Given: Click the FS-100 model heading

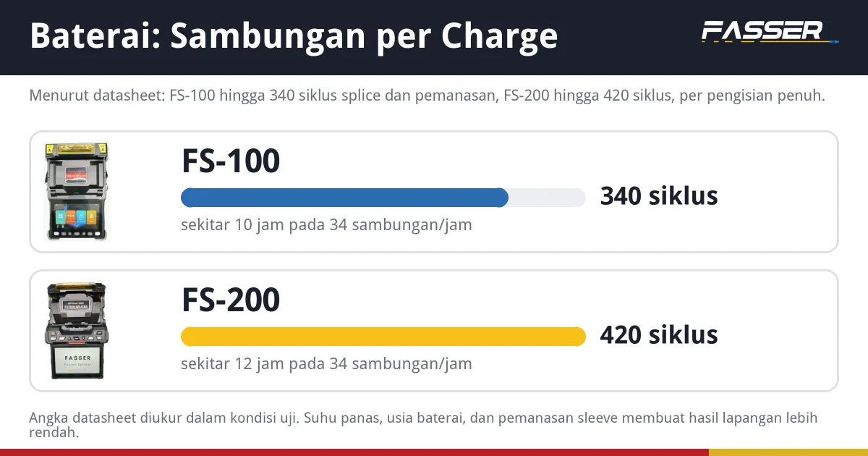Looking at the screenshot, I should pyautogui.click(x=231, y=161).
